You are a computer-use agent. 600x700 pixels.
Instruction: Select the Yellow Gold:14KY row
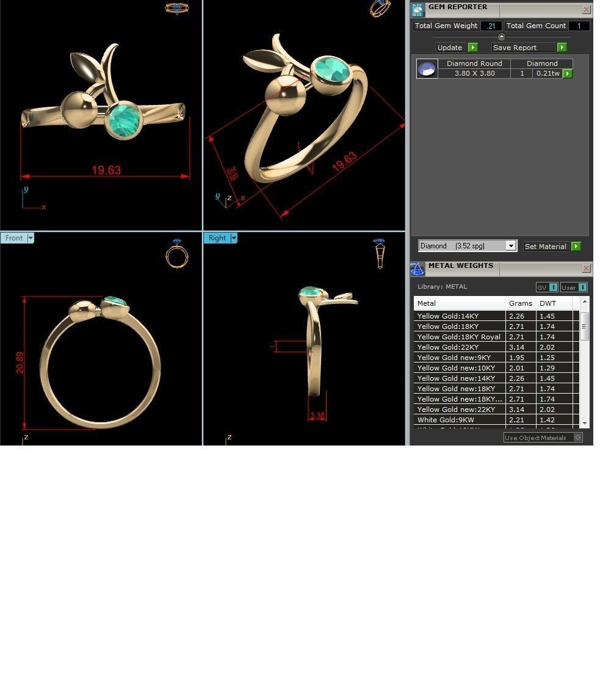point(496,316)
